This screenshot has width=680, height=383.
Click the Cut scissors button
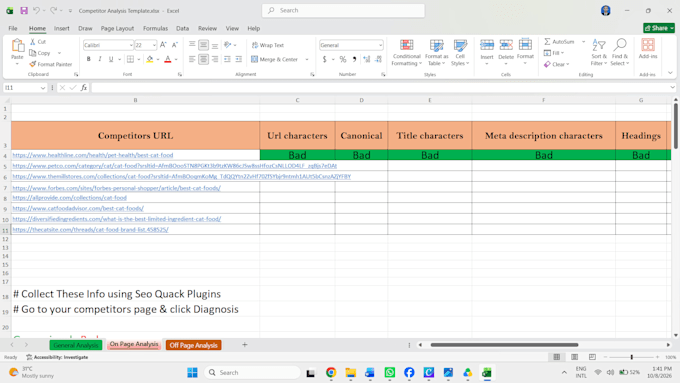pyautogui.click(x=38, y=42)
